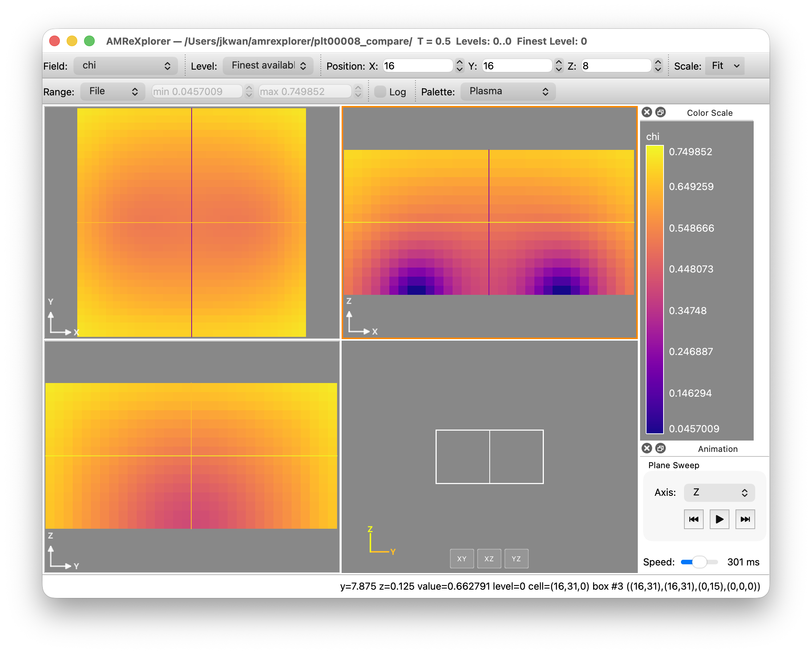The image size is (812, 654).
Task: Minimize the AMReXplorer window
Action: 72,41
